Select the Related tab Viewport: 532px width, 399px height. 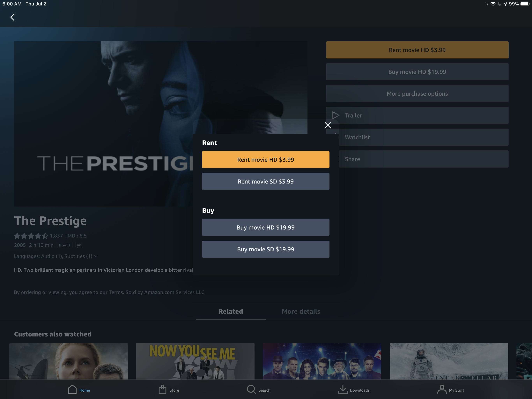pyautogui.click(x=230, y=311)
